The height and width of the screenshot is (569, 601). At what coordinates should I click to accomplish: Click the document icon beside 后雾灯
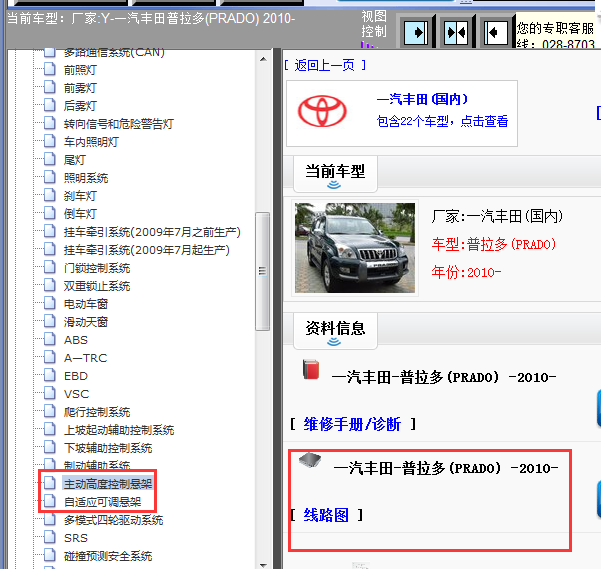pos(49,105)
